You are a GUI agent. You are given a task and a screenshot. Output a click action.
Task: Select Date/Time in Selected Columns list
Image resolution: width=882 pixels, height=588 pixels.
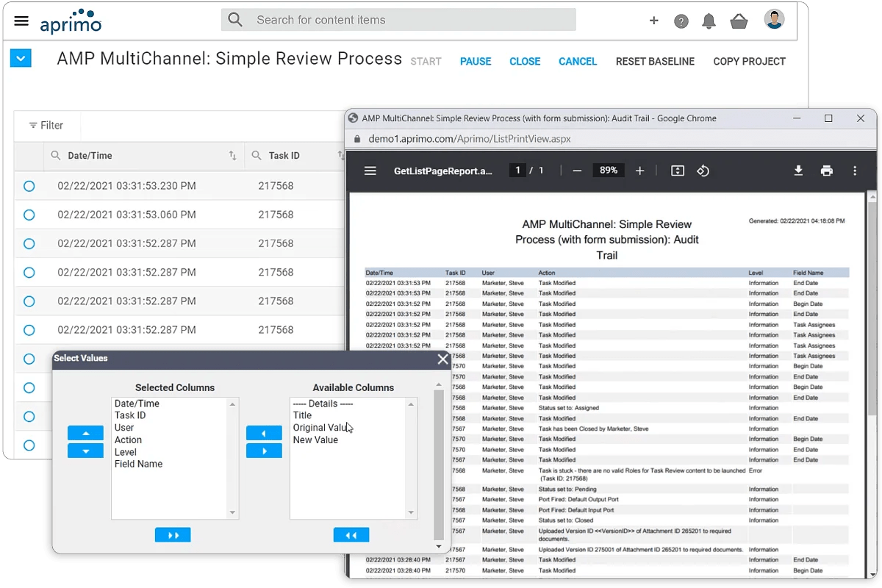137,404
